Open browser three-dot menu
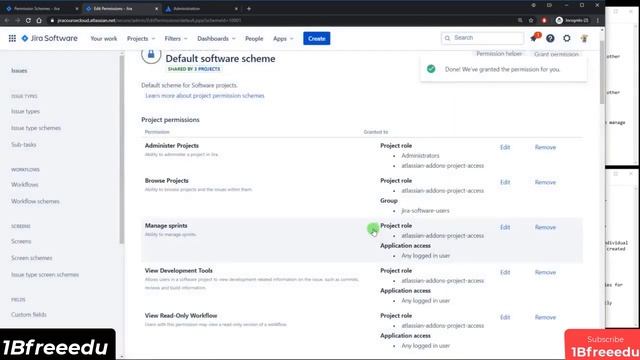 [598, 20]
